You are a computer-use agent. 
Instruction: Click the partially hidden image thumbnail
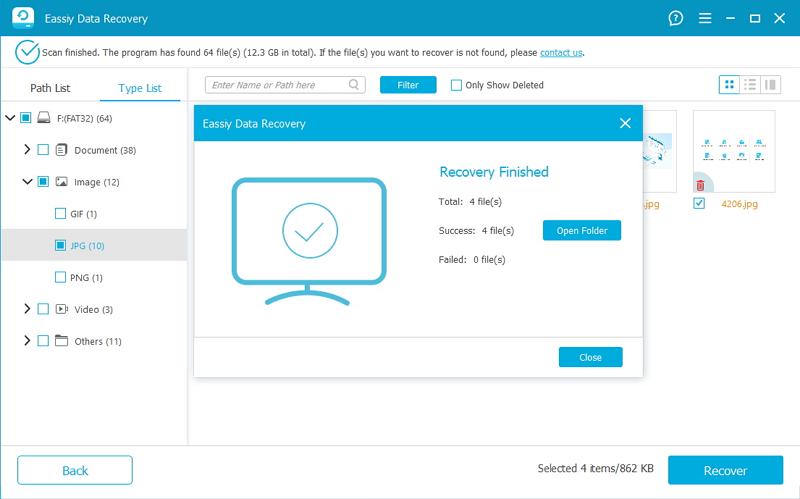pyautogui.click(x=660, y=151)
